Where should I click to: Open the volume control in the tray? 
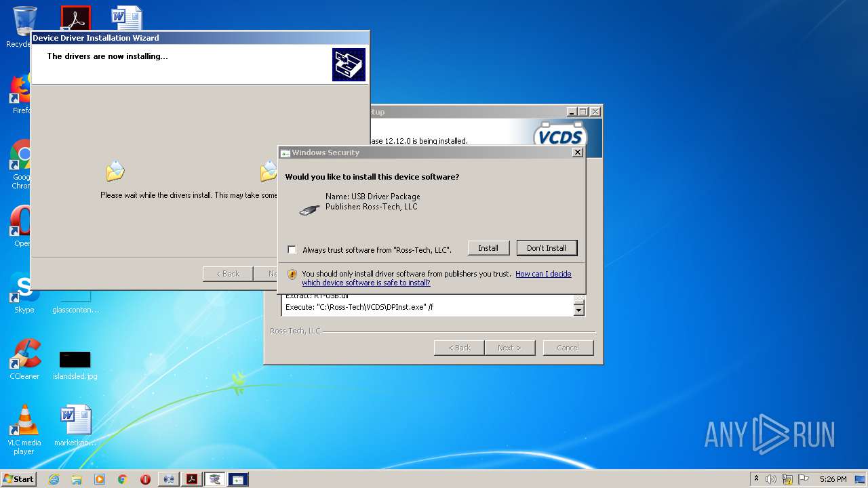point(771,479)
